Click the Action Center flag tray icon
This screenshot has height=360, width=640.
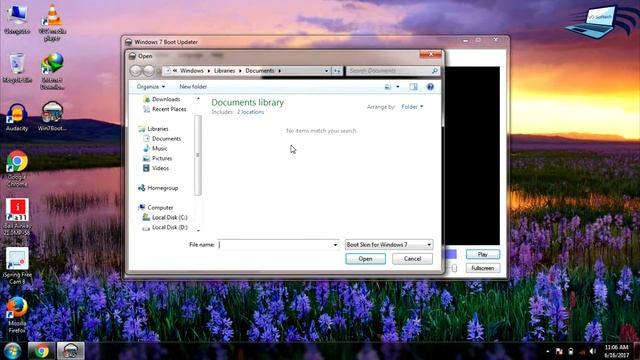(559, 351)
